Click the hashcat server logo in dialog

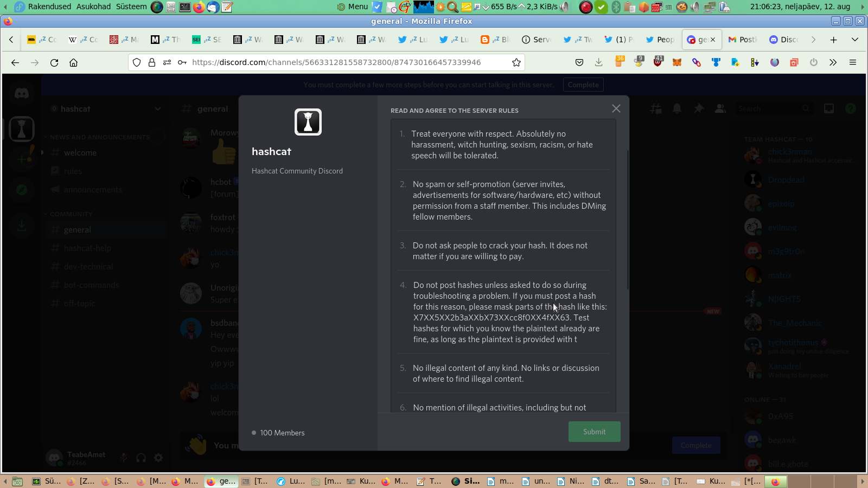[x=308, y=122]
